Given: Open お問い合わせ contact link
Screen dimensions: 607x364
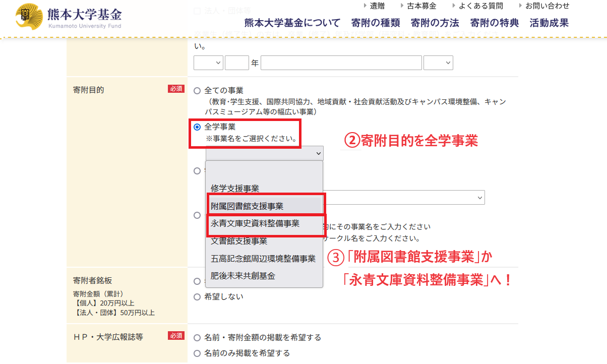Looking at the screenshot, I should coord(547,6).
